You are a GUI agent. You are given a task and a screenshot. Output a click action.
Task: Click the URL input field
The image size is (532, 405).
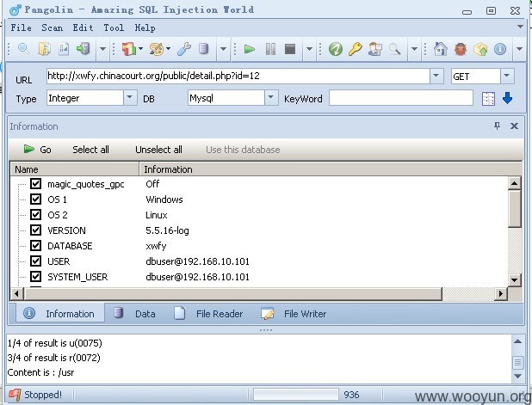pos(238,76)
